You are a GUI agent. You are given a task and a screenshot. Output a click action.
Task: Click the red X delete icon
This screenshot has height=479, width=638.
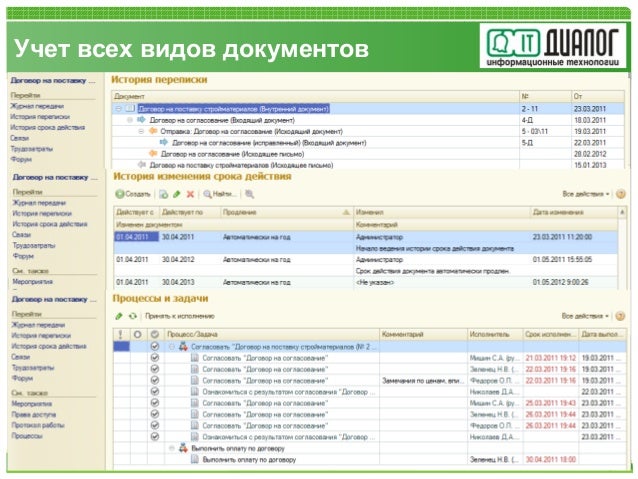(x=190, y=194)
